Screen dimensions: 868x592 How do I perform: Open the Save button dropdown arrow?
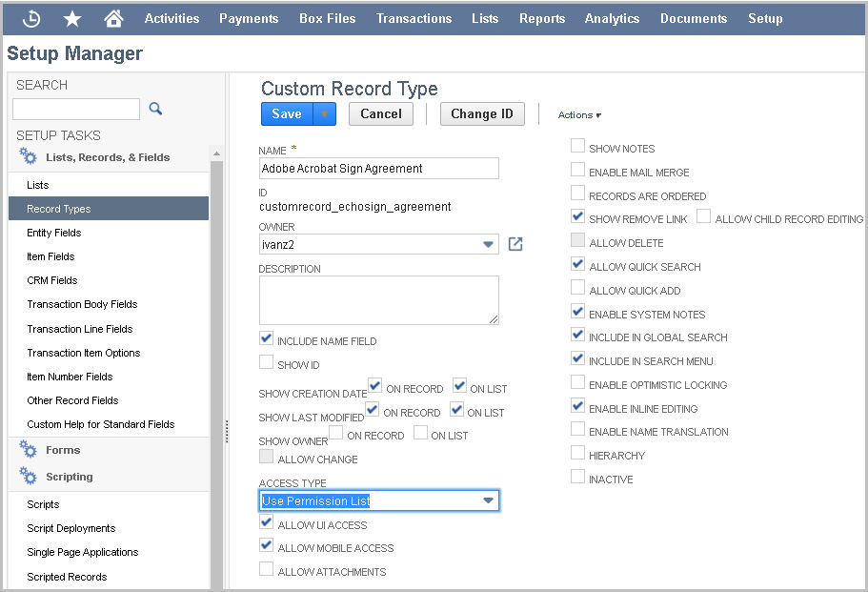point(324,114)
